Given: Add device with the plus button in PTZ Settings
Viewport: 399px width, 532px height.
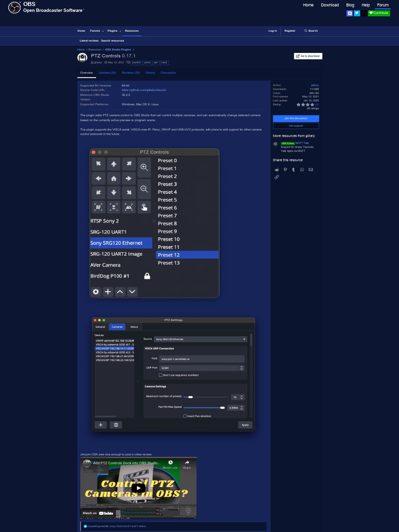Looking at the screenshot, I should click(x=100, y=425).
